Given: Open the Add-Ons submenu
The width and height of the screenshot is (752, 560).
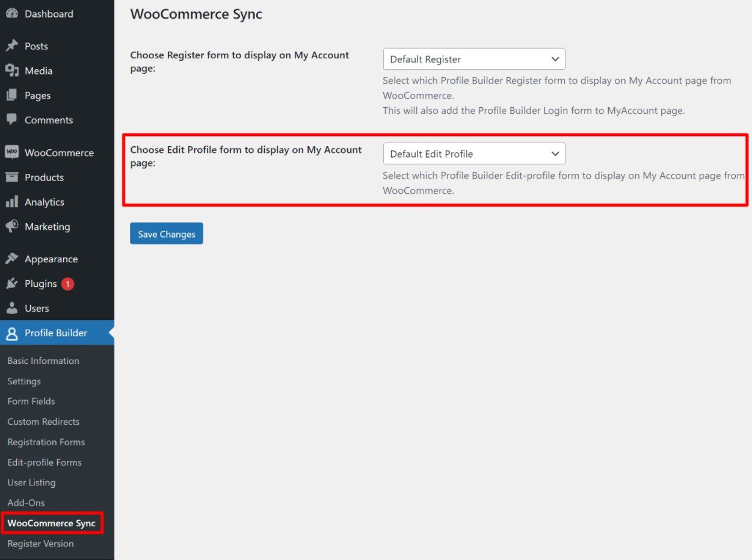Looking at the screenshot, I should 26,502.
